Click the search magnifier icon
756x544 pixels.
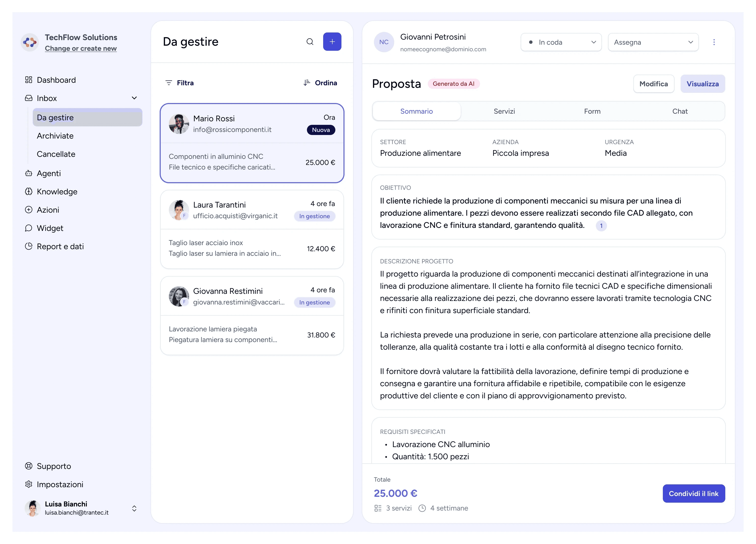pyautogui.click(x=310, y=42)
